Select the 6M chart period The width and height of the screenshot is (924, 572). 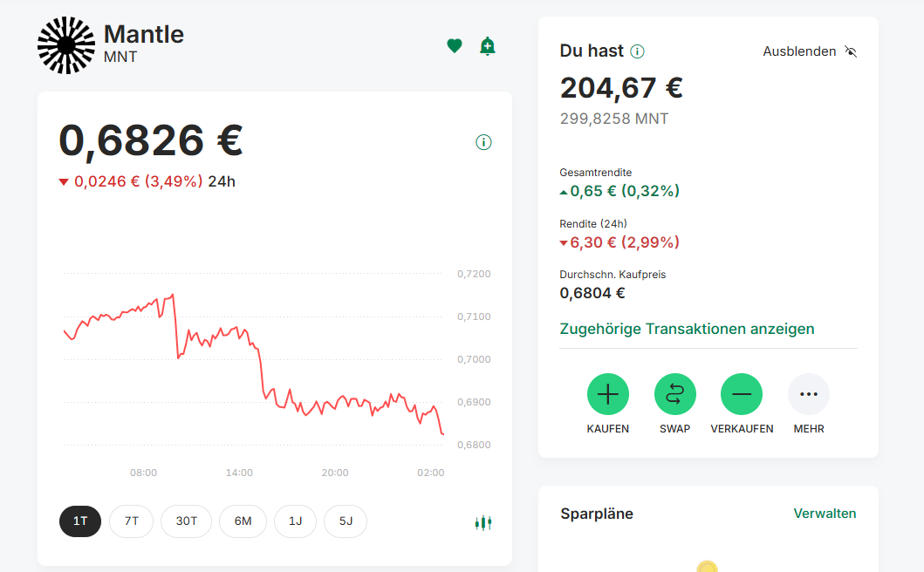click(x=243, y=521)
